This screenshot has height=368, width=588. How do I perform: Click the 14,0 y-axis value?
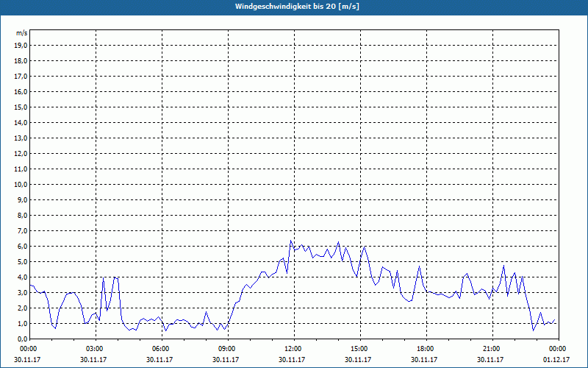coord(21,122)
